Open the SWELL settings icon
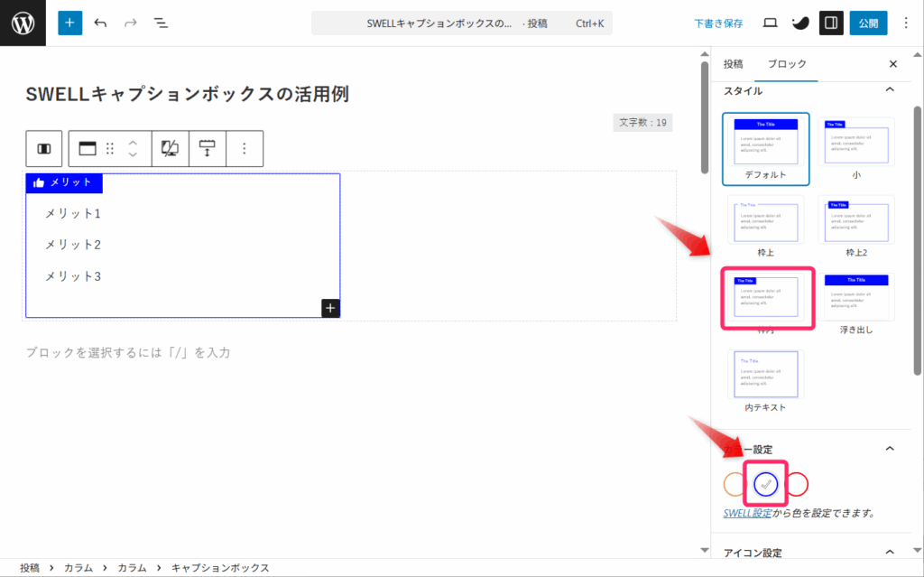The height and width of the screenshot is (577, 924). pos(800,23)
